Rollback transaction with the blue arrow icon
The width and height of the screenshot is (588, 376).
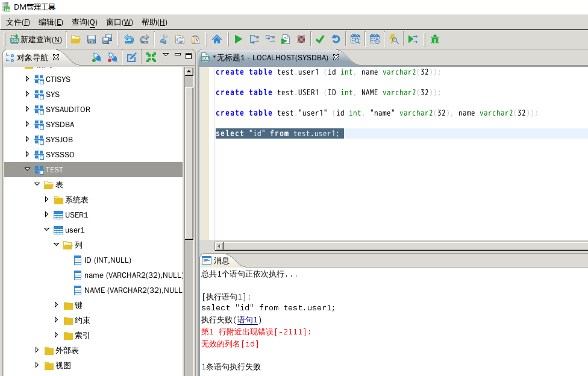click(336, 39)
